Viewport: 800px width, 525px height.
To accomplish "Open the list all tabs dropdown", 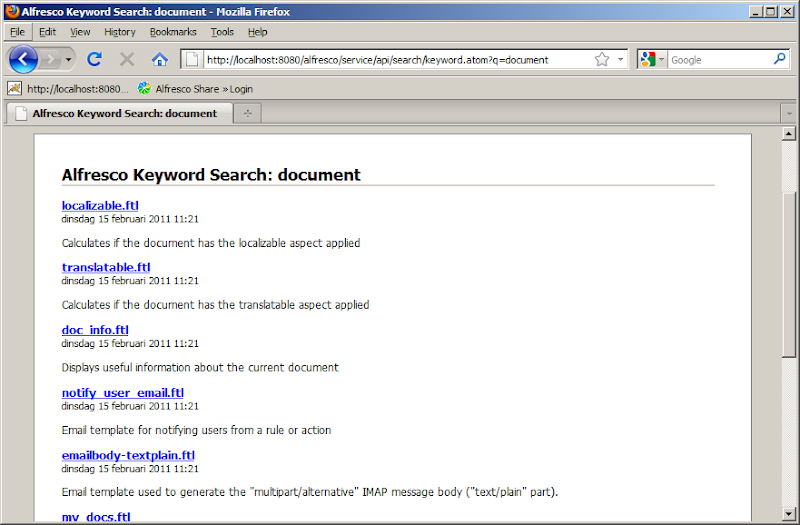I will coord(789,113).
